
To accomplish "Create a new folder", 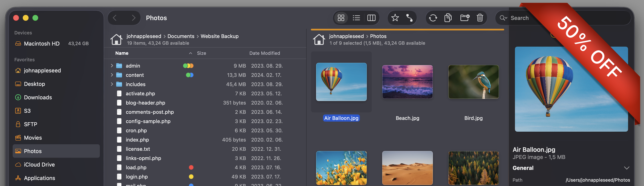I will tap(464, 18).
